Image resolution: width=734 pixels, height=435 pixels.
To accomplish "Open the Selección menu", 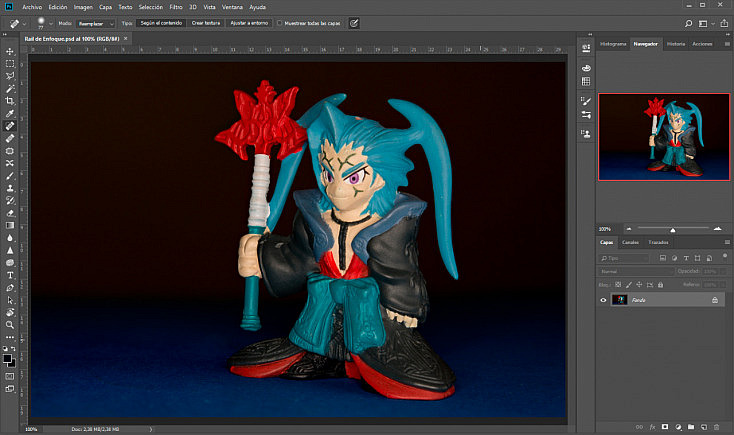I will [151, 7].
